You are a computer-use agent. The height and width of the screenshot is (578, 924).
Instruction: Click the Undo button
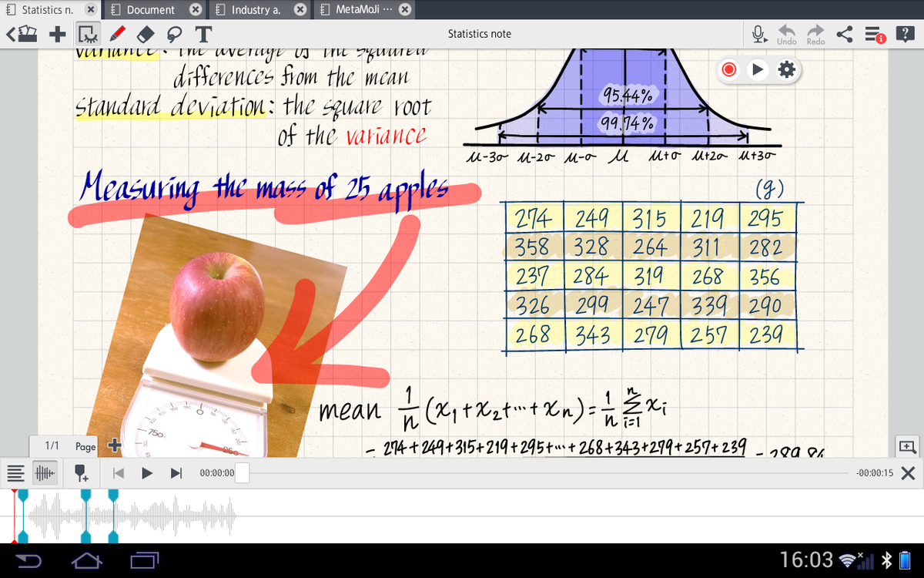click(x=787, y=34)
